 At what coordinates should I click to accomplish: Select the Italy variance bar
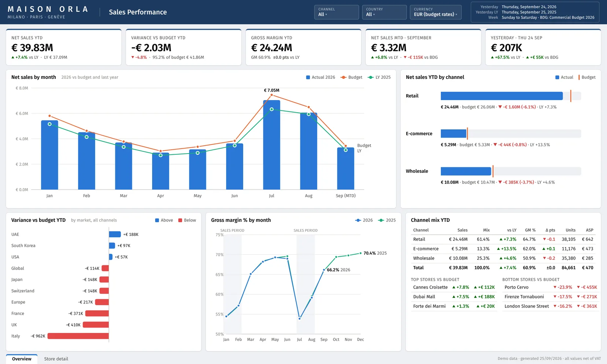[x=78, y=336]
